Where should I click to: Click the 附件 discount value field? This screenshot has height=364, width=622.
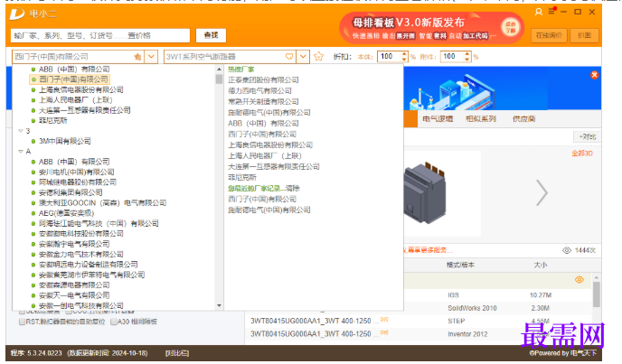[x=452, y=57]
